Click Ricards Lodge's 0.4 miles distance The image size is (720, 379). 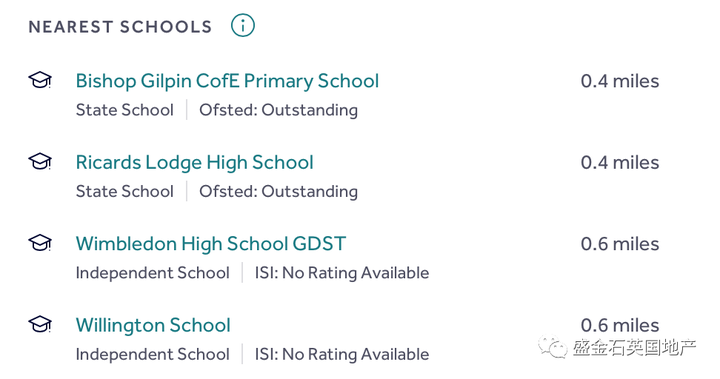pyautogui.click(x=620, y=163)
